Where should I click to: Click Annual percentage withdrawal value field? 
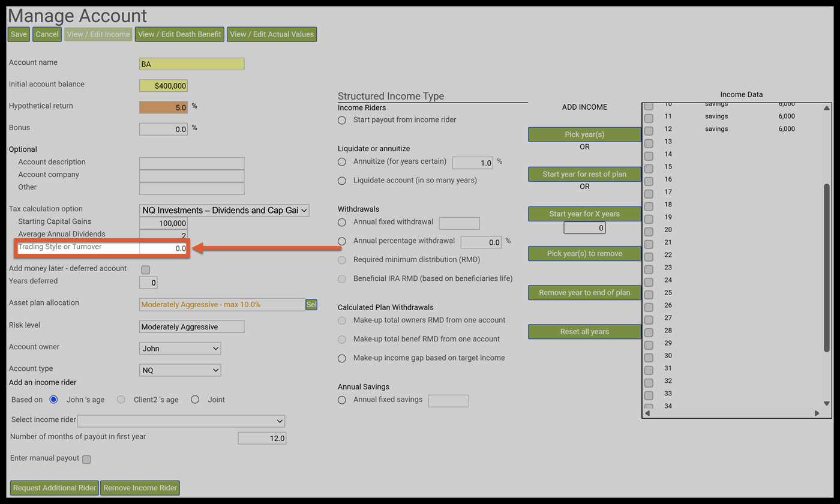coord(481,242)
